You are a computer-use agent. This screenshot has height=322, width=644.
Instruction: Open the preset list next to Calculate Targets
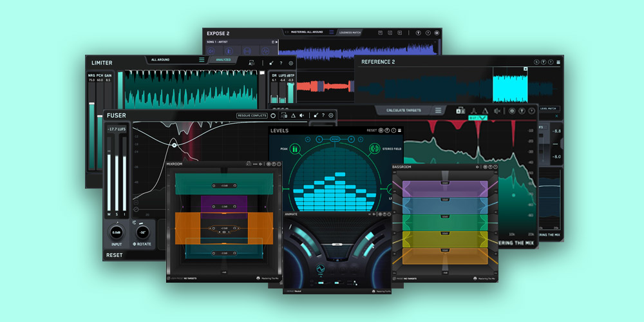[439, 110]
